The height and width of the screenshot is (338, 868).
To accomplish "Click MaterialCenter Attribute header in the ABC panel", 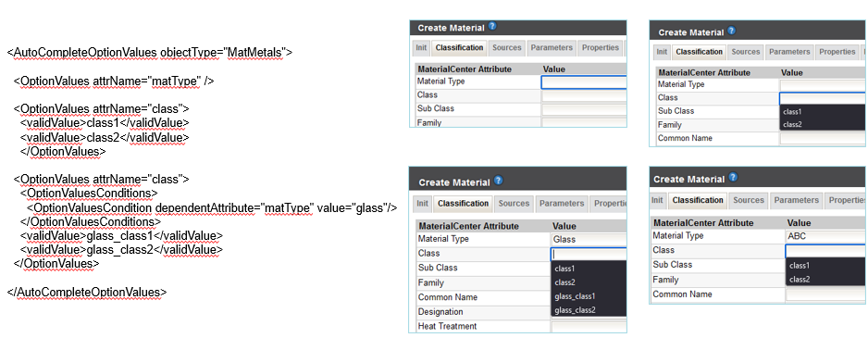I will [703, 223].
